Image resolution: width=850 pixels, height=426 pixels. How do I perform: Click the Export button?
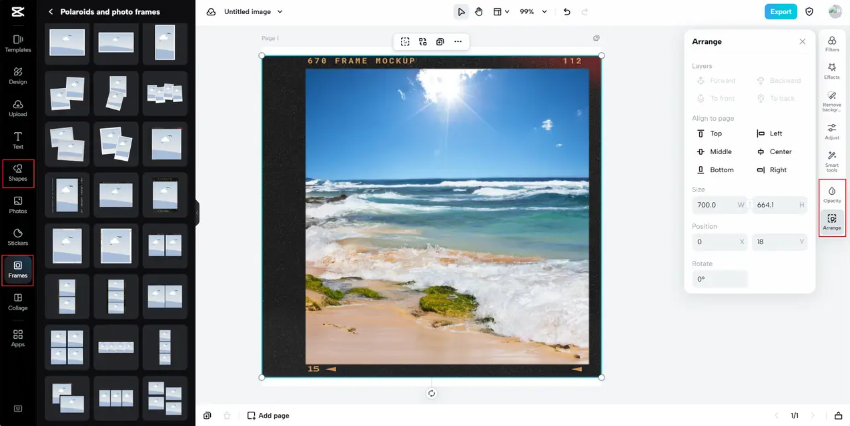781,11
